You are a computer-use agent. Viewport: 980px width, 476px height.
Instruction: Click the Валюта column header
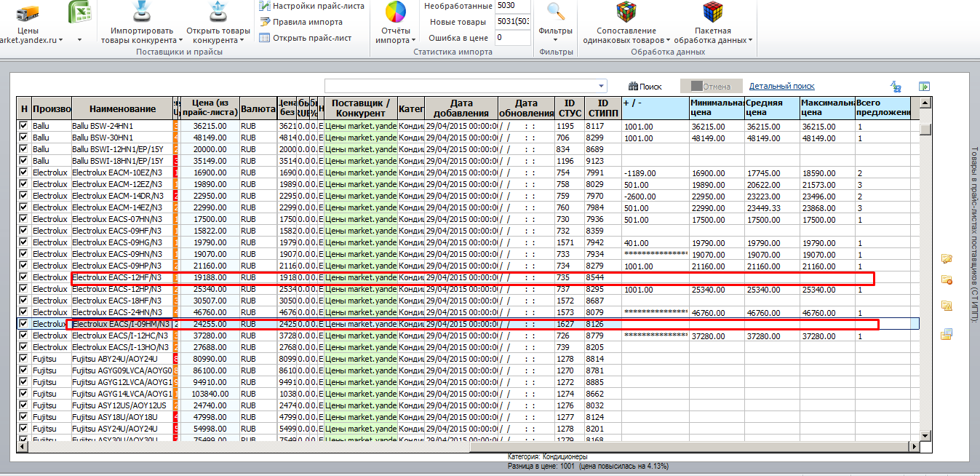[x=258, y=108]
